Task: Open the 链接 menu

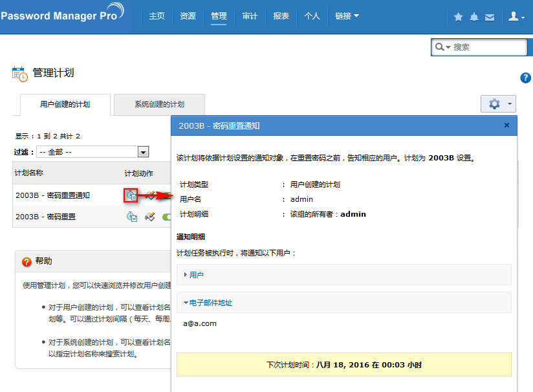Action: coord(347,16)
